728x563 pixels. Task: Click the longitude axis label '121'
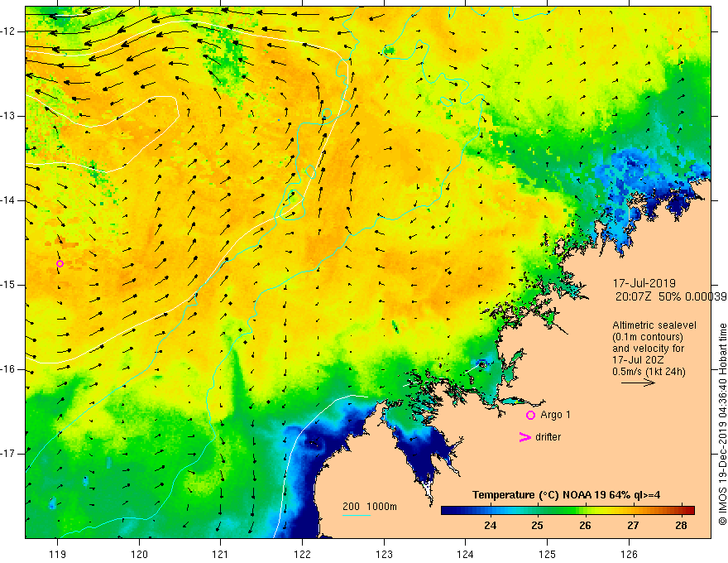click(x=221, y=554)
